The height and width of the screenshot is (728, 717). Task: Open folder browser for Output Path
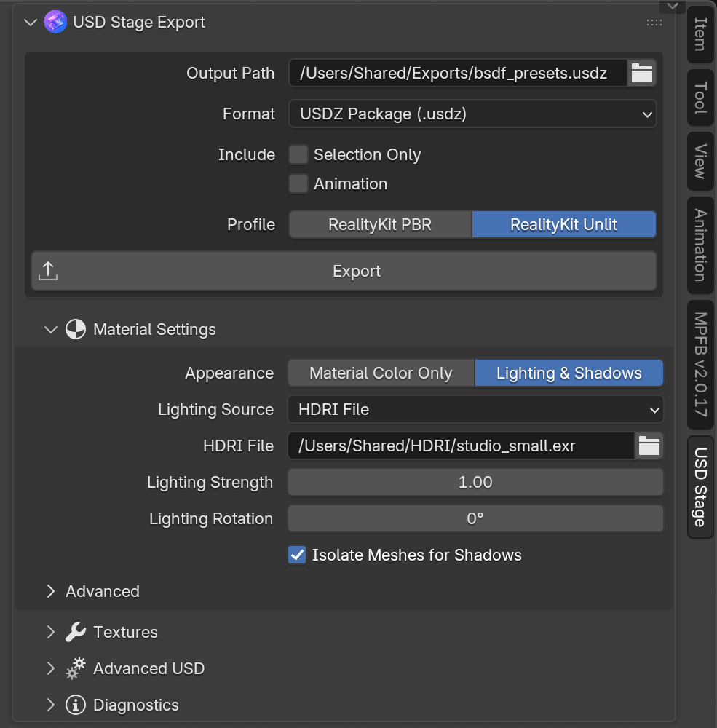click(642, 73)
